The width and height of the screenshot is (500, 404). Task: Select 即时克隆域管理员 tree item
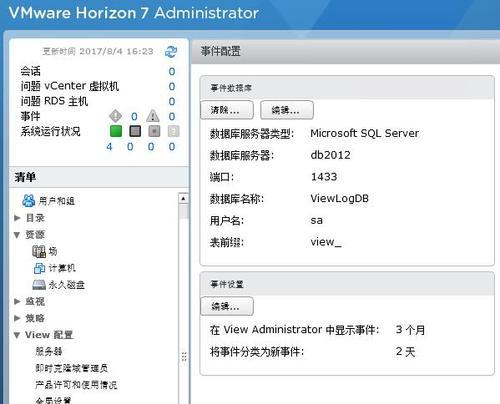click(x=72, y=368)
